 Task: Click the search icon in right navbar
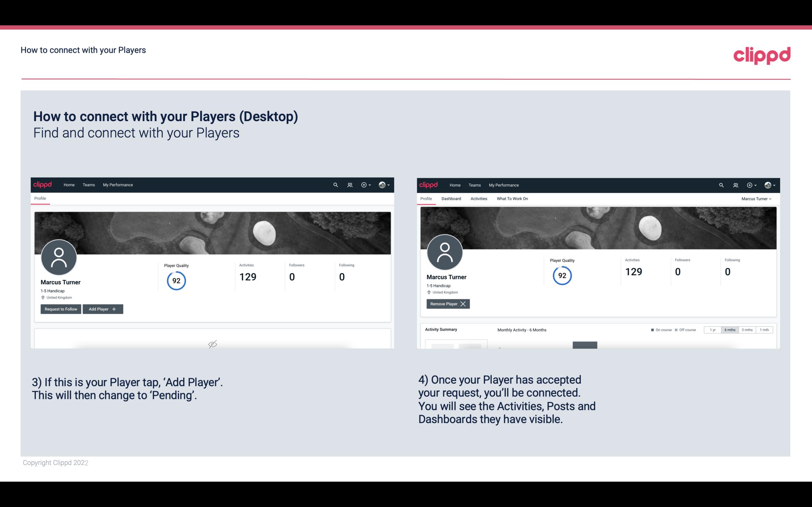(x=721, y=185)
